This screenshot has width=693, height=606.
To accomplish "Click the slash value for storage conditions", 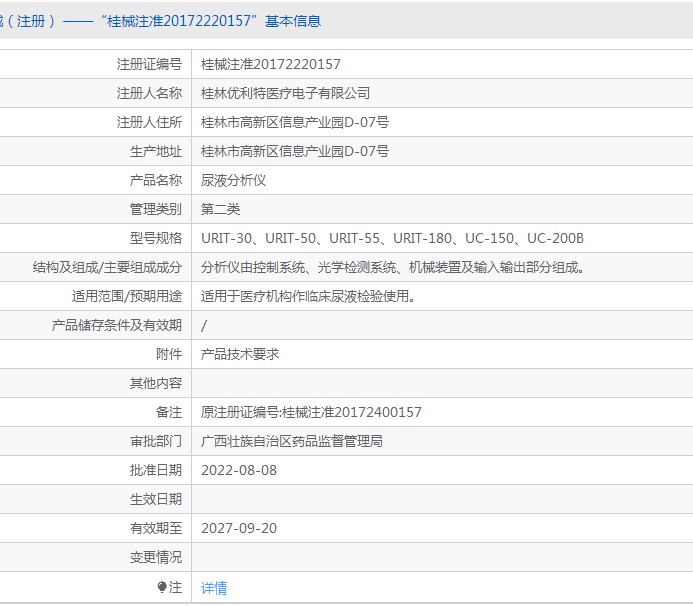I will (204, 326).
